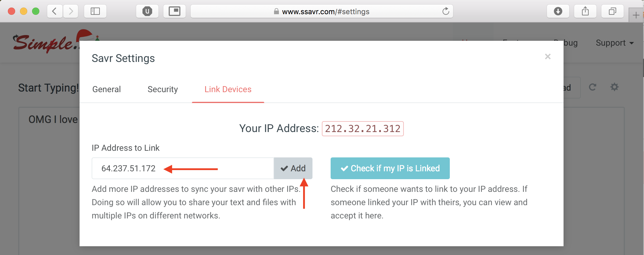This screenshot has height=255, width=644.
Task: Switch to the Security tab
Action: [163, 89]
